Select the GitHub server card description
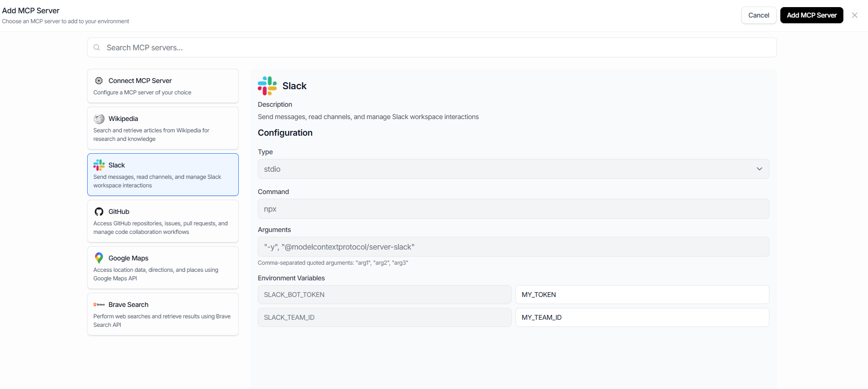Image resolution: width=868 pixels, height=389 pixels. (161, 228)
